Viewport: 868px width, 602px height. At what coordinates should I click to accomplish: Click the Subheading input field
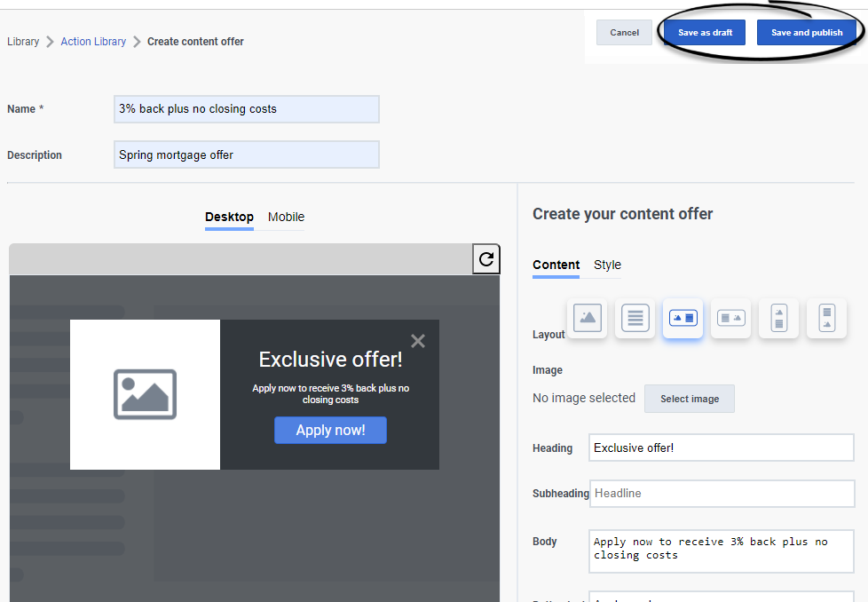[722, 494]
